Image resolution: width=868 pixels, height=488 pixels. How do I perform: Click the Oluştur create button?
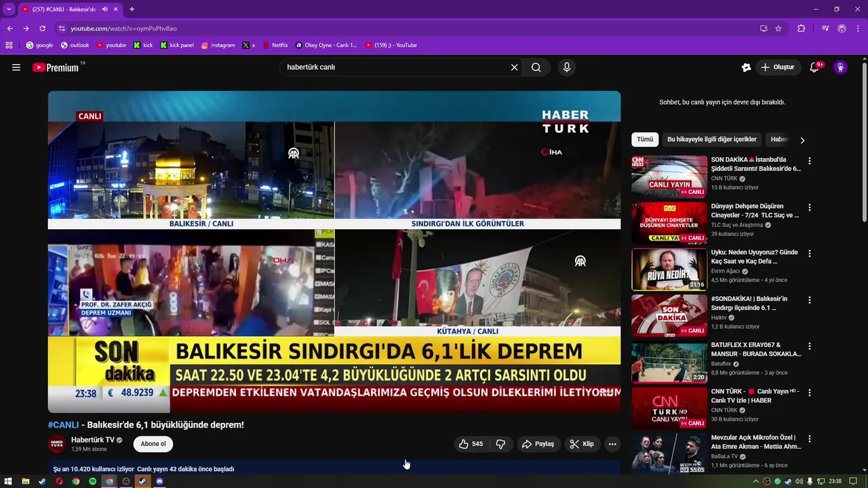coord(777,67)
